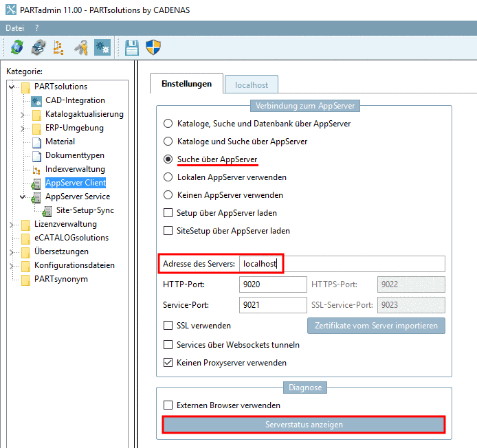This screenshot has width=477, height=448.
Task: Click the Service-Port field showing 9021
Action: [x=273, y=305]
